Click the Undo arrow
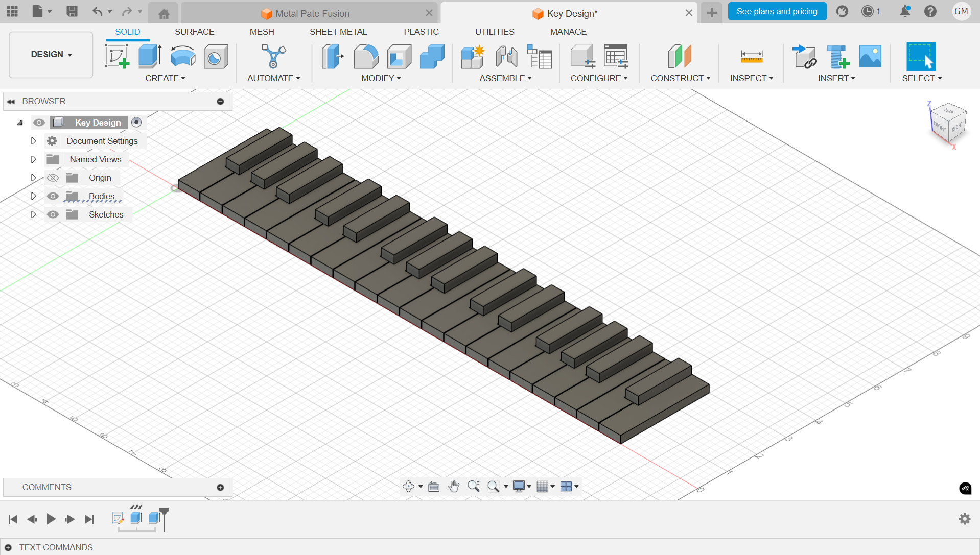Image resolution: width=980 pixels, height=555 pixels. coord(97,11)
